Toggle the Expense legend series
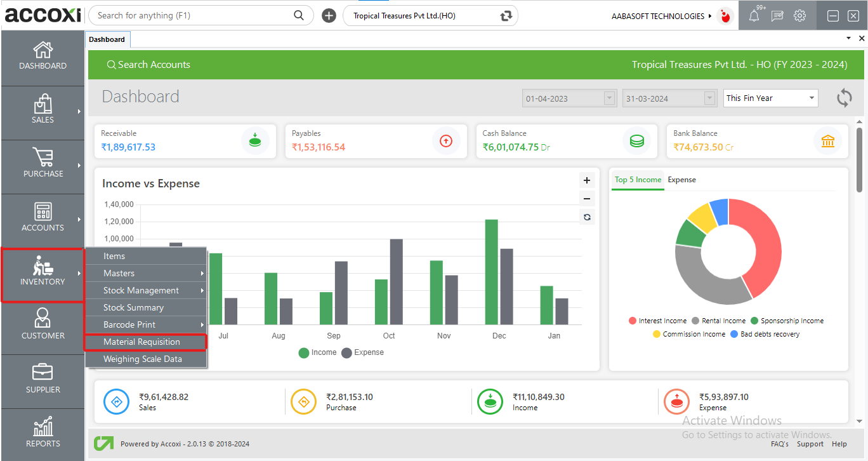868x461 pixels. [362, 352]
